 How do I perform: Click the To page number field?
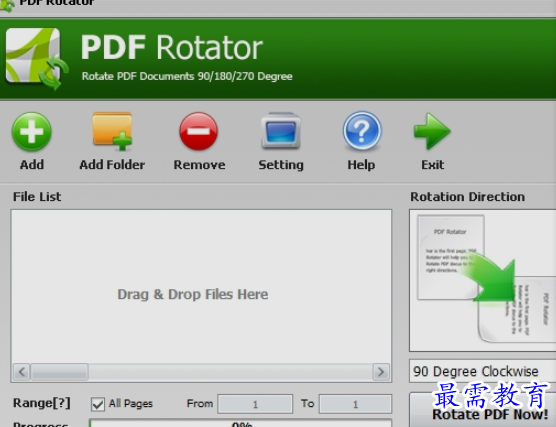click(x=355, y=404)
